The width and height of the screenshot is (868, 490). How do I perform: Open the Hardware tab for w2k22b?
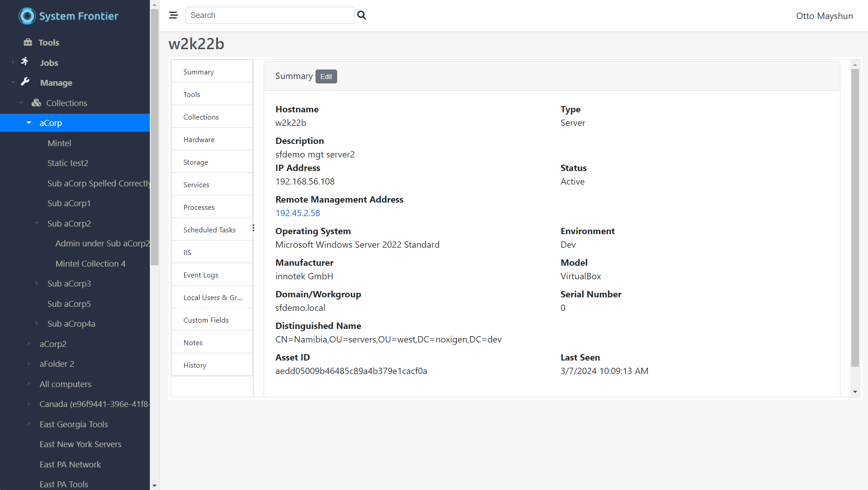(x=199, y=139)
